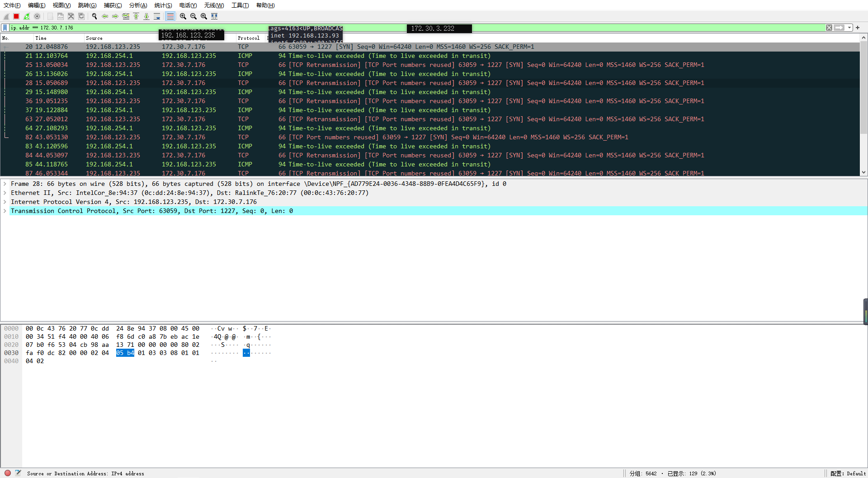Select packet number 20 row
Viewport: 868px width, 478px height.
430,47
